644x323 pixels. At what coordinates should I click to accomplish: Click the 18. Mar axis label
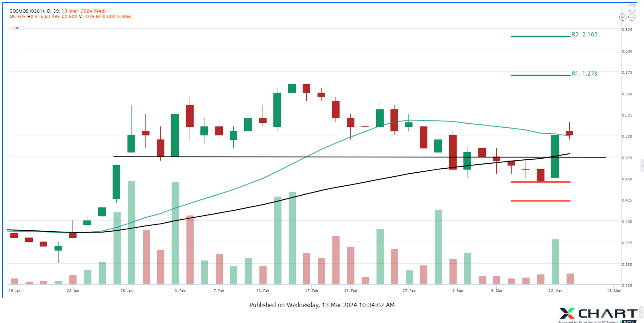[x=613, y=291]
